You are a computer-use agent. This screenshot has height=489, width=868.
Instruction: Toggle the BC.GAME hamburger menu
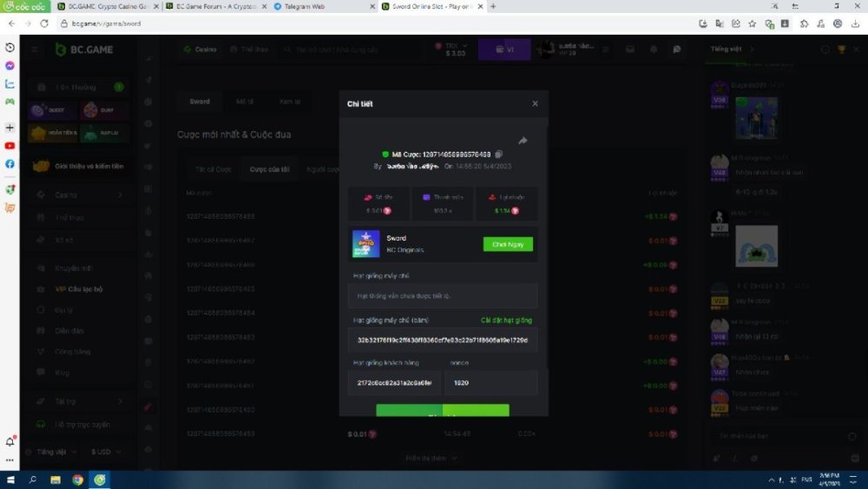[x=35, y=50]
